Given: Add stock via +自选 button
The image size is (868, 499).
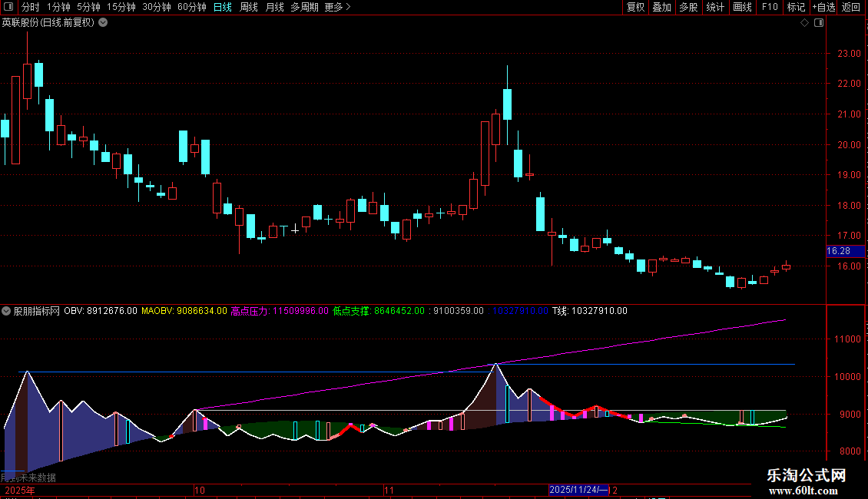Looking at the screenshot, I should coord(823,7).
